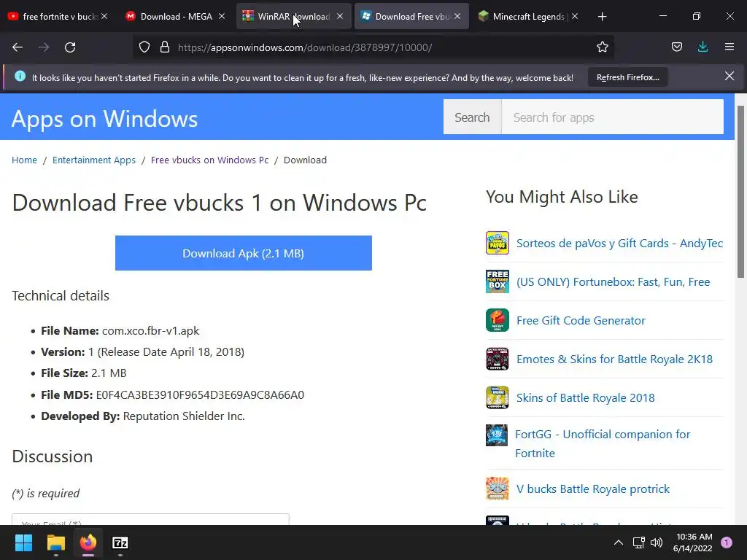Open Free Gift Code Generator link
Screen dimensions: 747x560
[581, 320]
